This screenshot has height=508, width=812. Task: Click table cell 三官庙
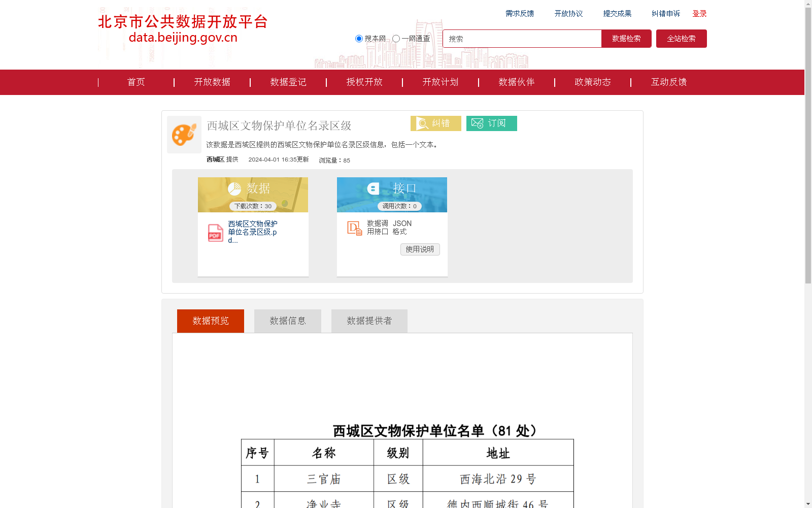(324, 479)
